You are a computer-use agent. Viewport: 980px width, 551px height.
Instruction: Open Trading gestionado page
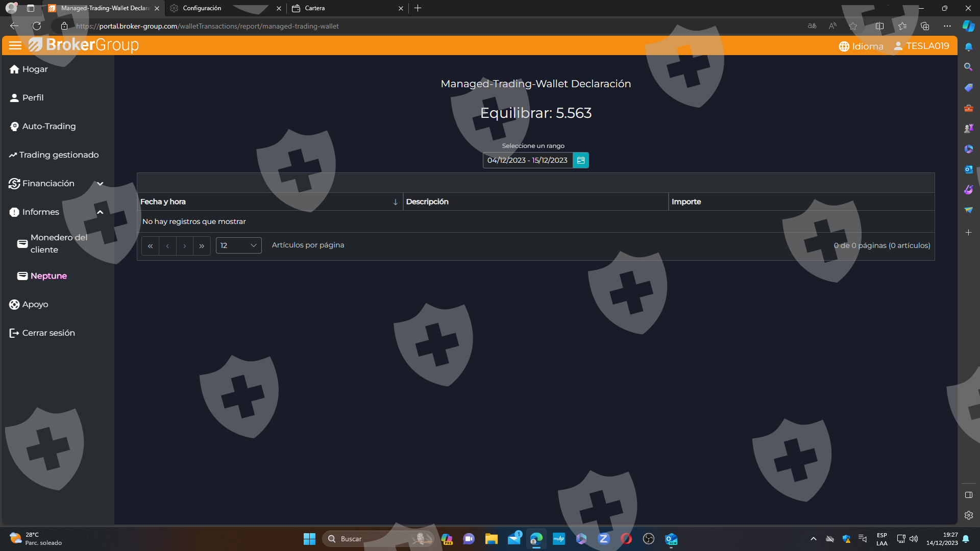coord(59,155)
